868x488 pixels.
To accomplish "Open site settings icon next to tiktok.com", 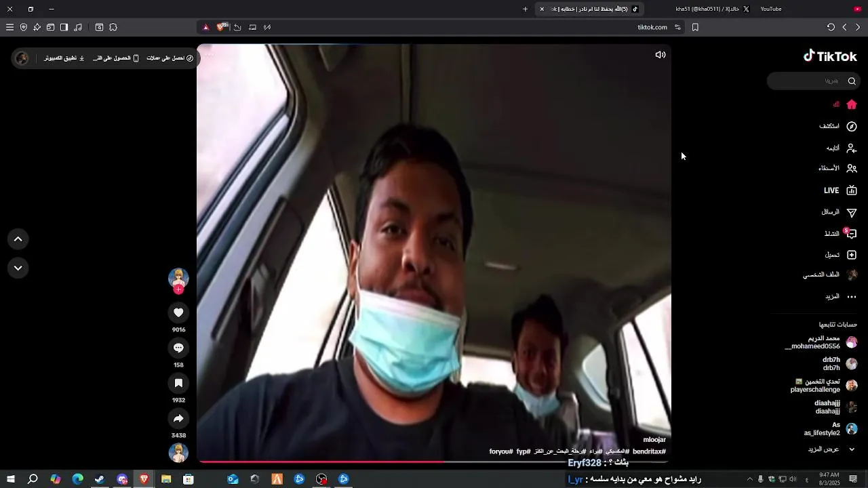I will 677,27.
